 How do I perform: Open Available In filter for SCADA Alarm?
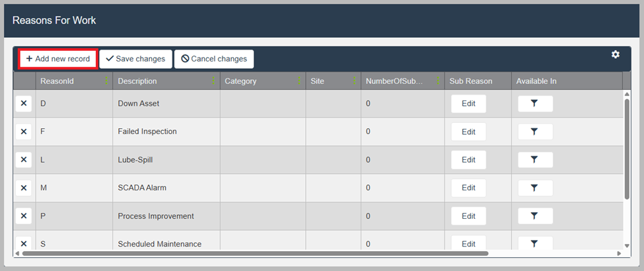pos(534,188)
